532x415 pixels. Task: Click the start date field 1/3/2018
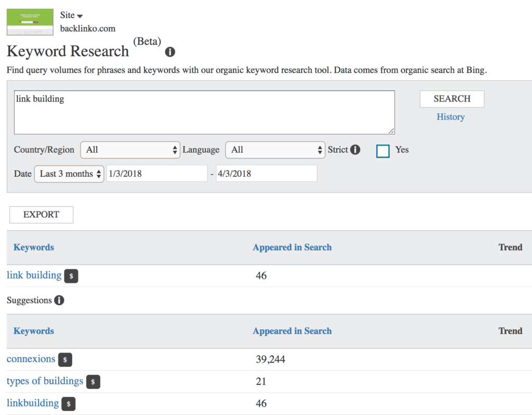pyautogui.click(x=157, y=174)
